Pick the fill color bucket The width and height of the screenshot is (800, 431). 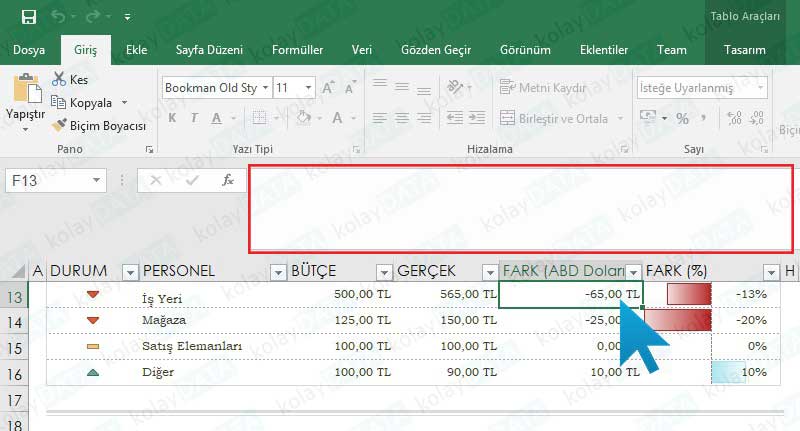click(x=304, y=118)
